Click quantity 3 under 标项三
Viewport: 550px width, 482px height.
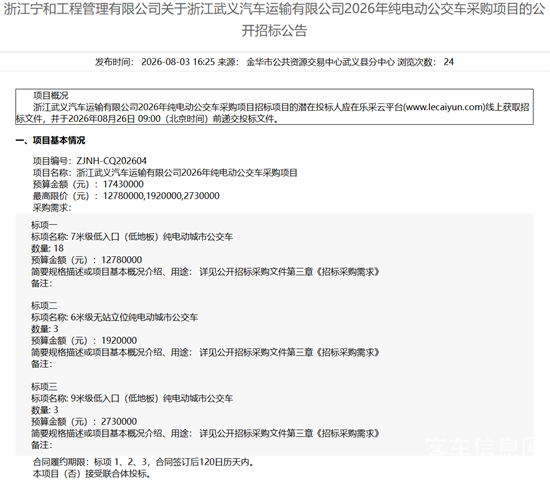coord(56,410)
